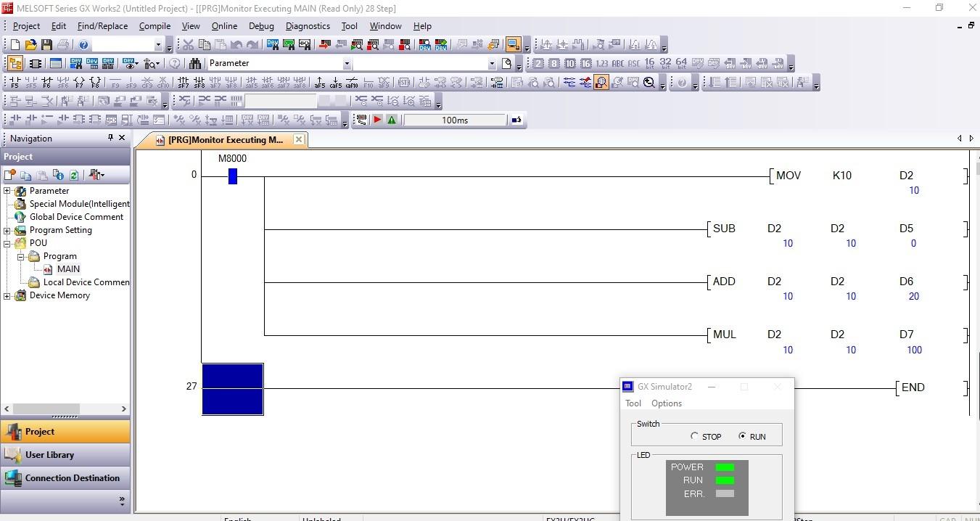Image resolution: width=980 pixels, height=521 pixels.
Task: Open Options menu in GX Simulator2 window
Action: (666, 403)
